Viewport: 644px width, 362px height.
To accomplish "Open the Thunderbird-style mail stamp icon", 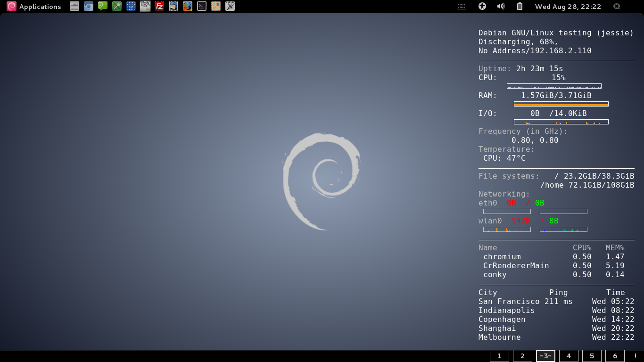I will 173,6.
